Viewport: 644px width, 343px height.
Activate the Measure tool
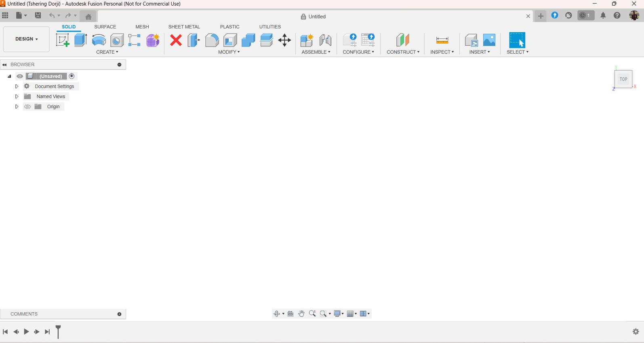click(x=442, y=40)
